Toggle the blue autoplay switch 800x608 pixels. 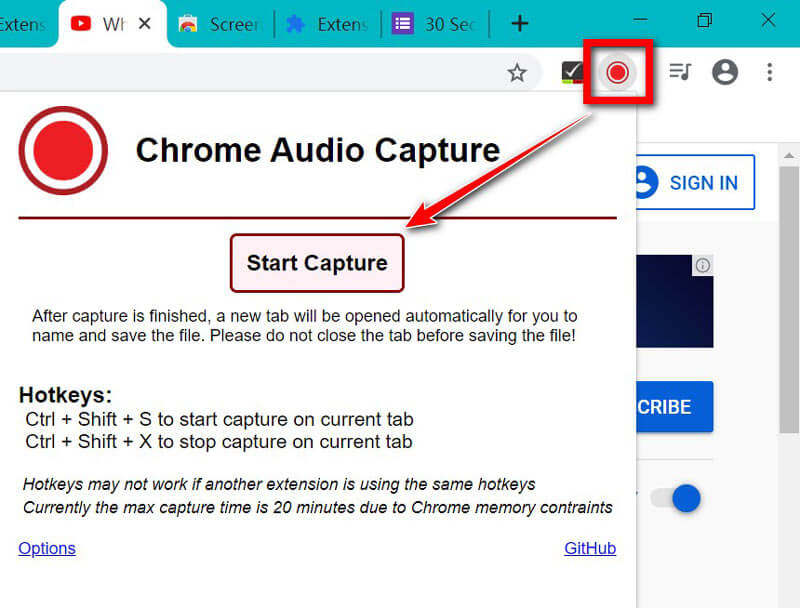pos(676,498)
